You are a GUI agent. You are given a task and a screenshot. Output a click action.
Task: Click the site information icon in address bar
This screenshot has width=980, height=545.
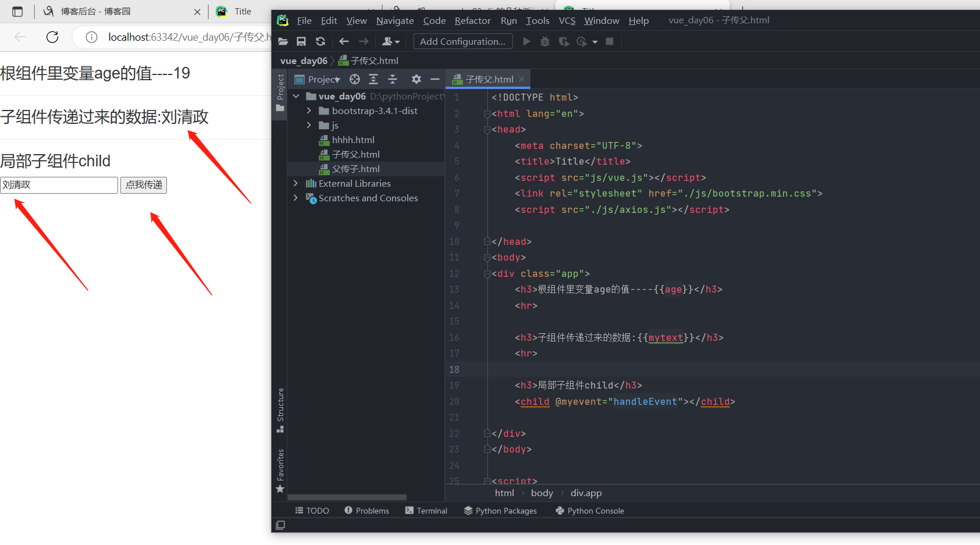[91, 37]
